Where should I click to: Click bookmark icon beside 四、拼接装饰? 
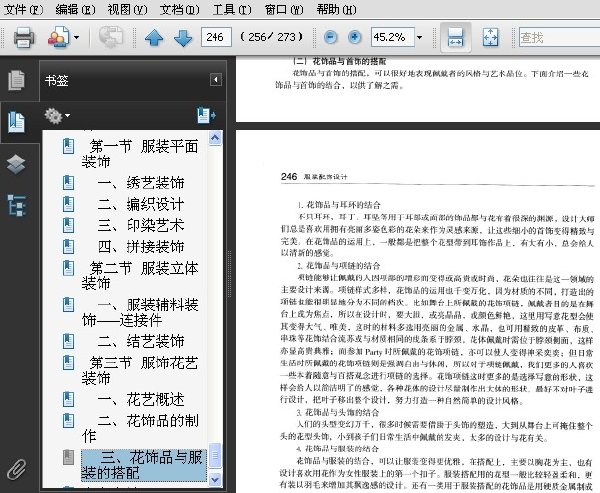coord(68,246)
